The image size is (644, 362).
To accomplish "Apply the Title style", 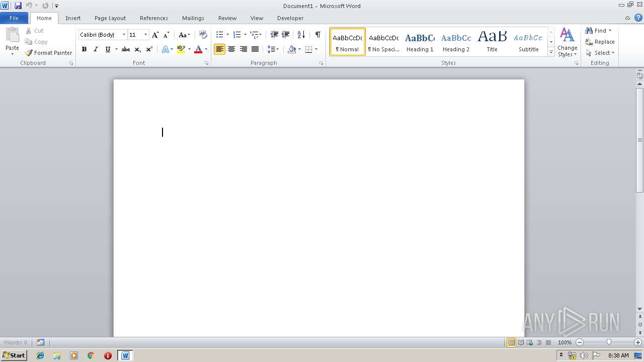I will point(492,42).
